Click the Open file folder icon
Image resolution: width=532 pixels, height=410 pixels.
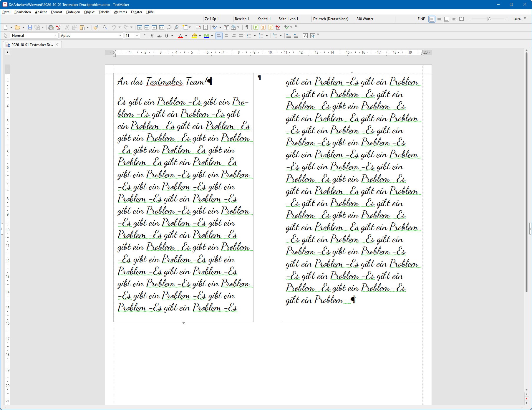[x=18, y=27]
